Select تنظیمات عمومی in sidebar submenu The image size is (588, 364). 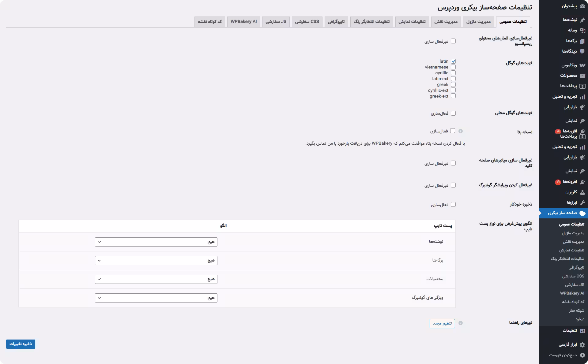tap(571, 224)
